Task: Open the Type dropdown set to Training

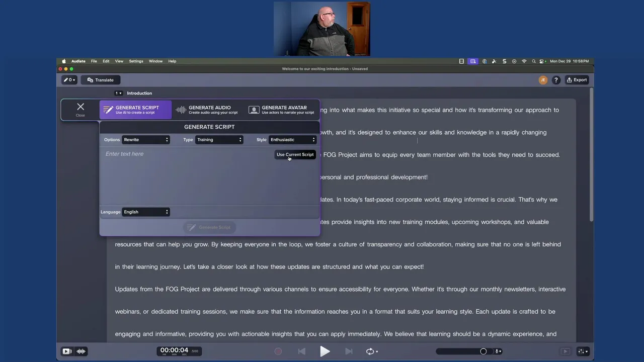Action: point(219,140)
